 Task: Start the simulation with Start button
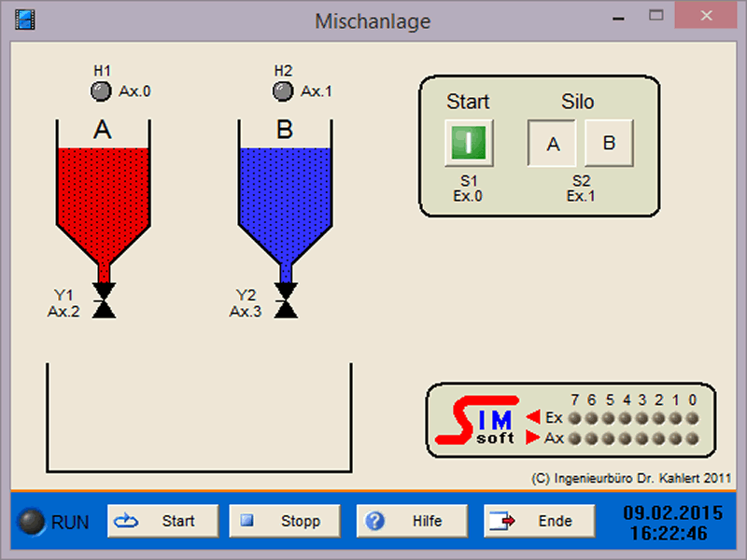[163, 521]
